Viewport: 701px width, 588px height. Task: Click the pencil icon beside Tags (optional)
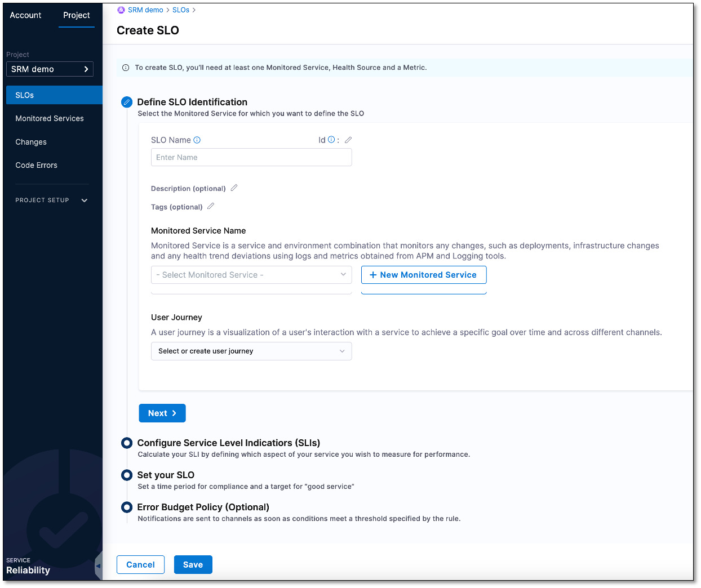(x=210, y=206)
